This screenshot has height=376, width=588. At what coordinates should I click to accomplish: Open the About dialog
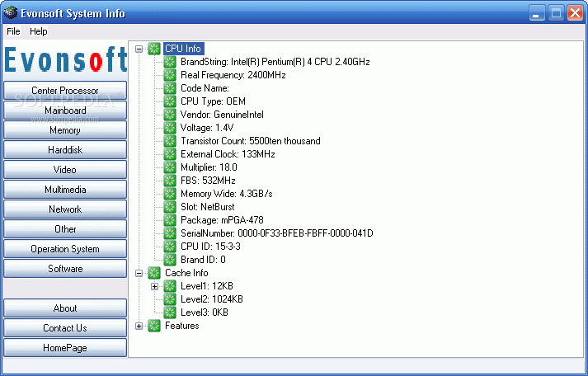point(65,308)
